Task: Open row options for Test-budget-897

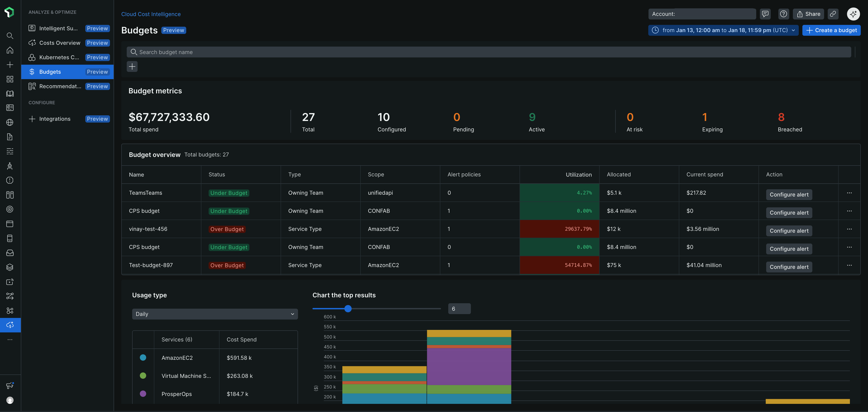Action: tap(849, 265)
